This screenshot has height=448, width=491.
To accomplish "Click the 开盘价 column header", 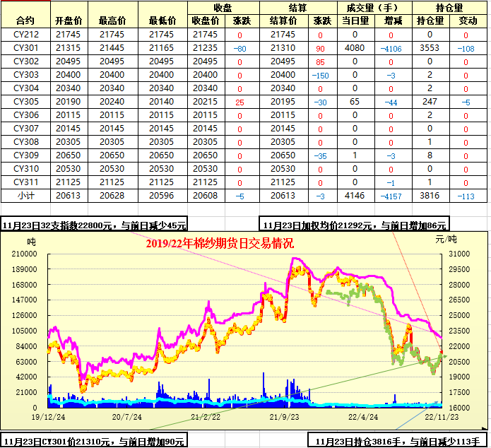I will tap(69, 20).
